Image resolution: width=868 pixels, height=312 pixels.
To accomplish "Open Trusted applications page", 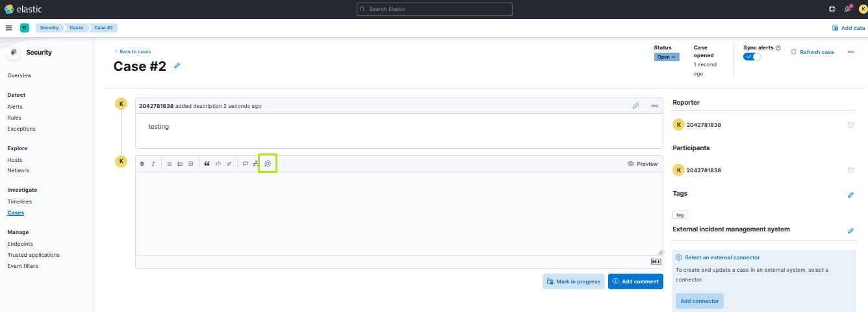I will pyautogui.click(x=33, y=255).
